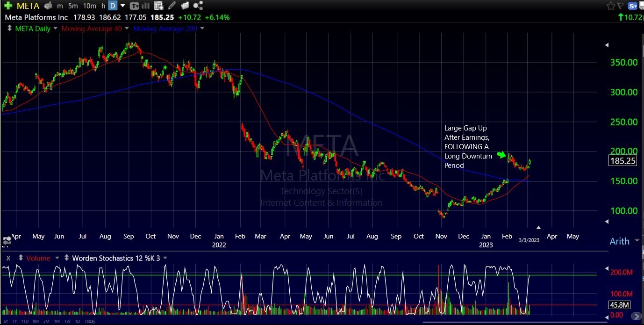
Task: Click the move arrows beside Worden Stochastics
Action: pos(66,258)
